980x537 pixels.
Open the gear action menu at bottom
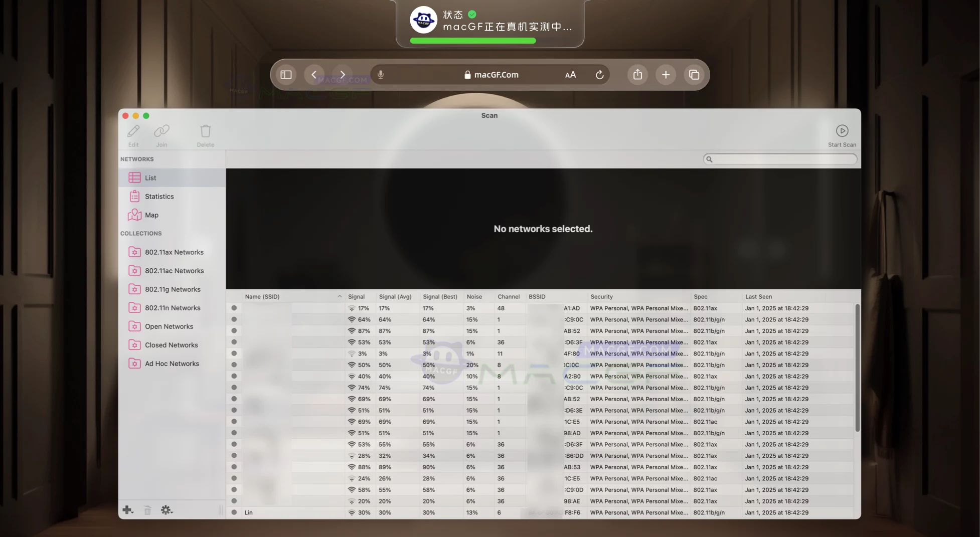pos(166,509)
